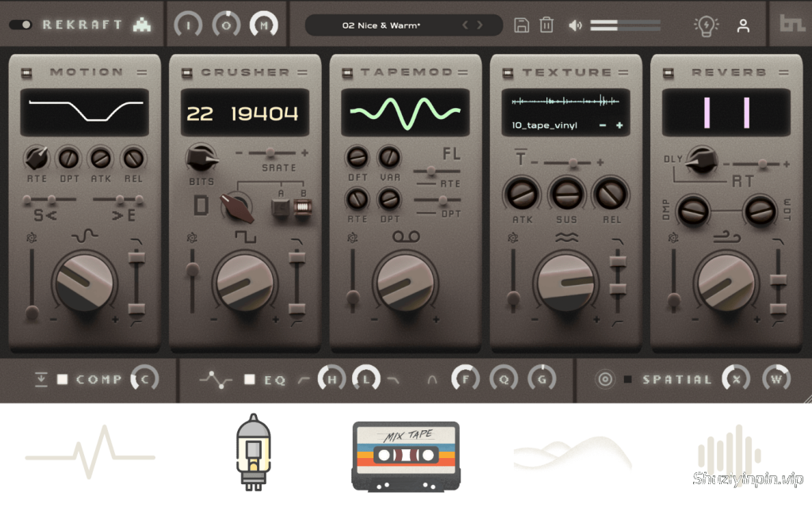812x508 pixels.
Task: Enable the COMP section checkbox
Action: (63, 380)
